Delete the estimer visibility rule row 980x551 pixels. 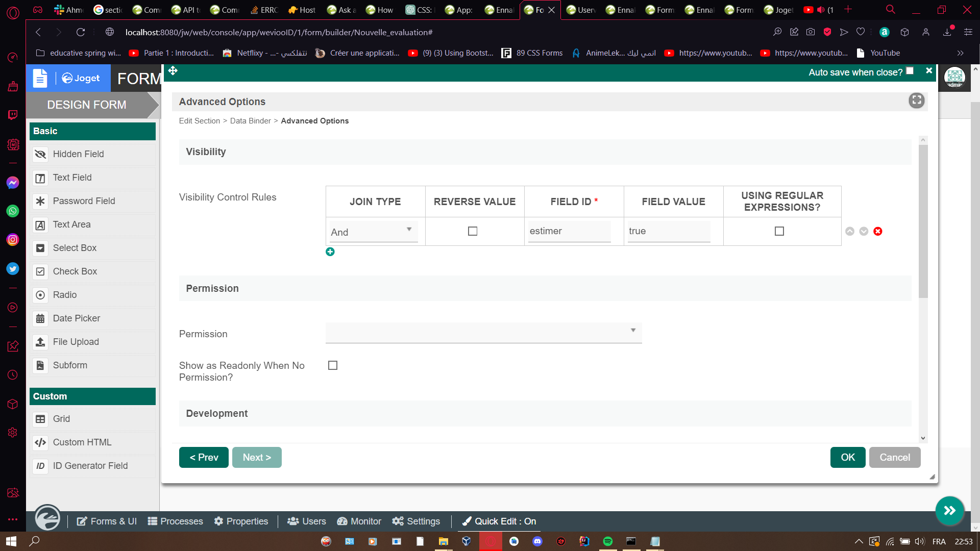878,232
